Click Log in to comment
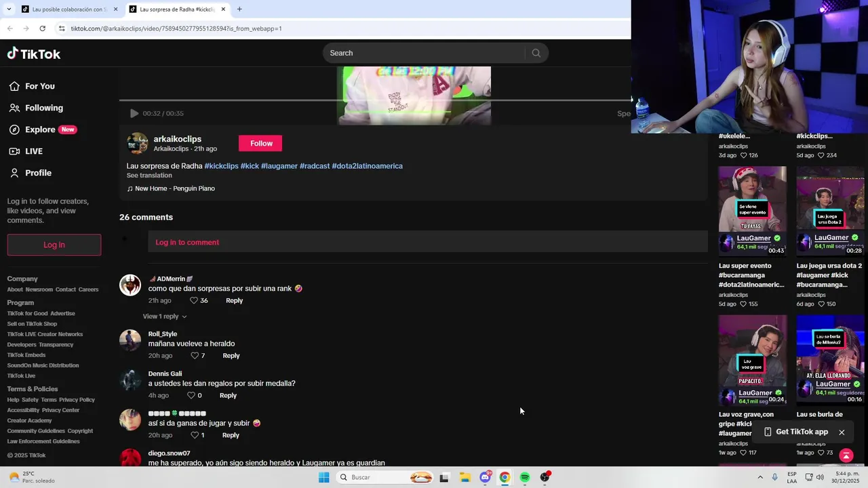Screen dimensions: 868x488 click(187, 242)
